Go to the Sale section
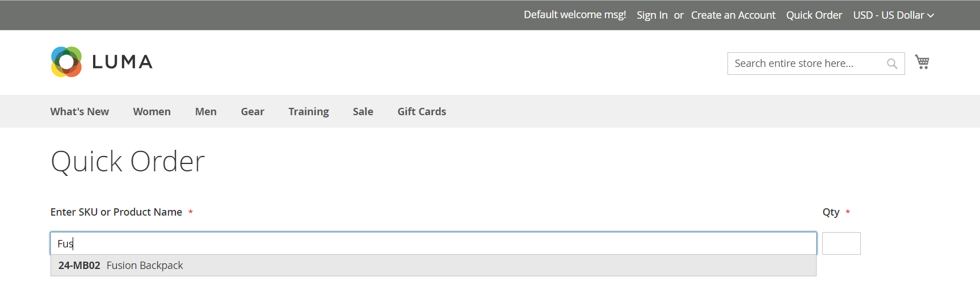This screenshot has height=286, width=980. [x=363, y=112]
